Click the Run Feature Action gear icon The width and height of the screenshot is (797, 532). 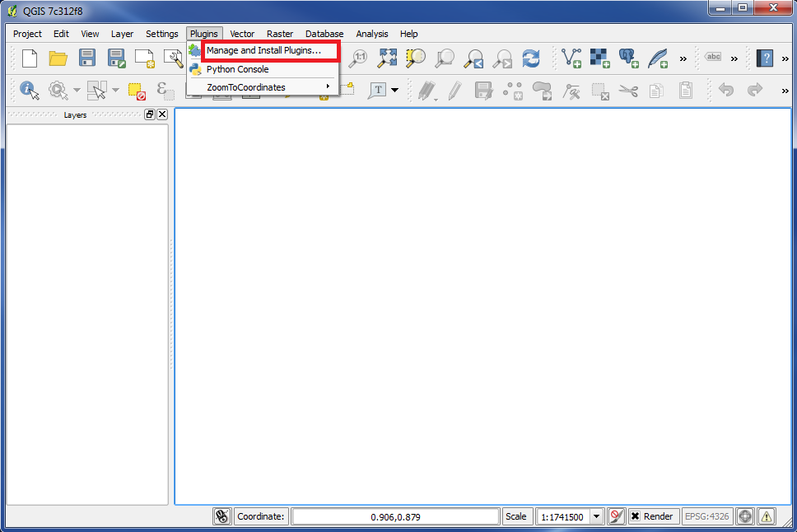pyautogui.click(x=58, y=91)
